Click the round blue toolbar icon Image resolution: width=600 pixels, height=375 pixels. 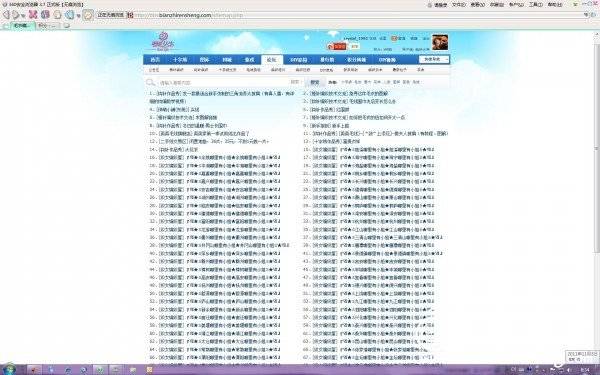(69, 15)
